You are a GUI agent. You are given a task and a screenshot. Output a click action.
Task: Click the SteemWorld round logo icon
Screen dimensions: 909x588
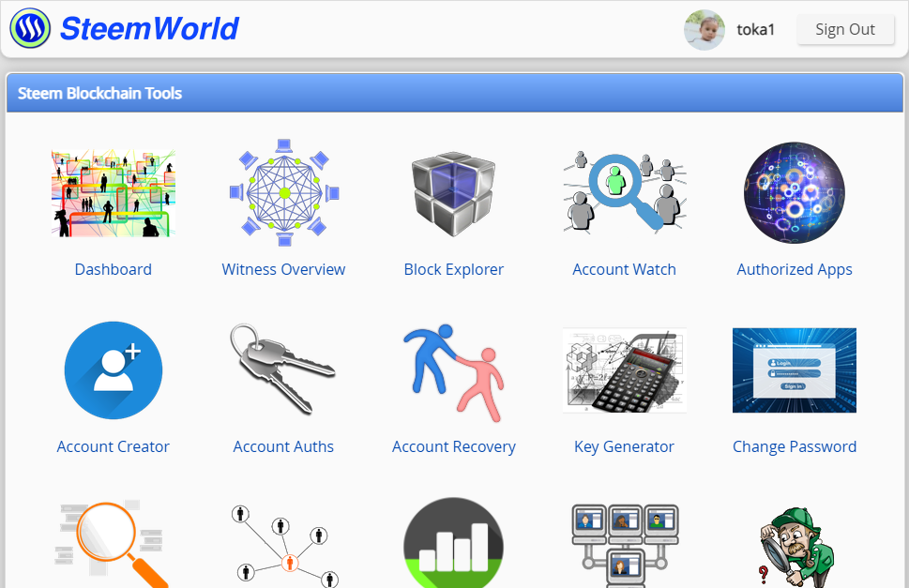tap(30, 28)
